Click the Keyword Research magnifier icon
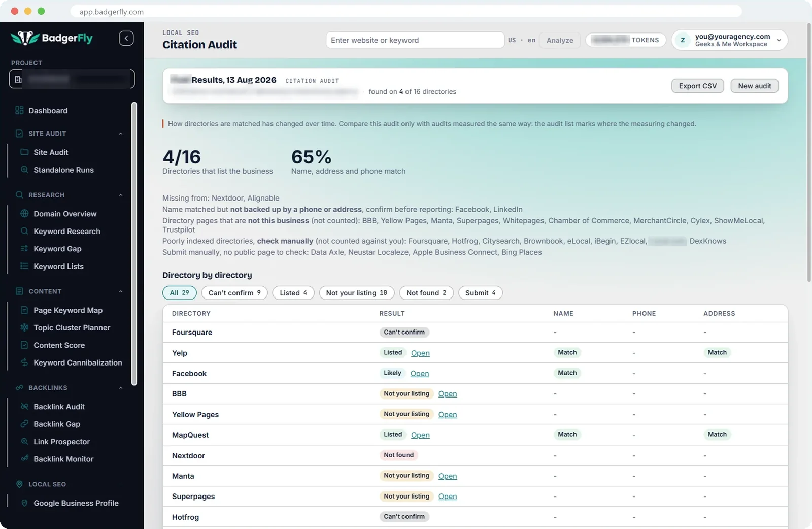 click(x=24, y=231)
